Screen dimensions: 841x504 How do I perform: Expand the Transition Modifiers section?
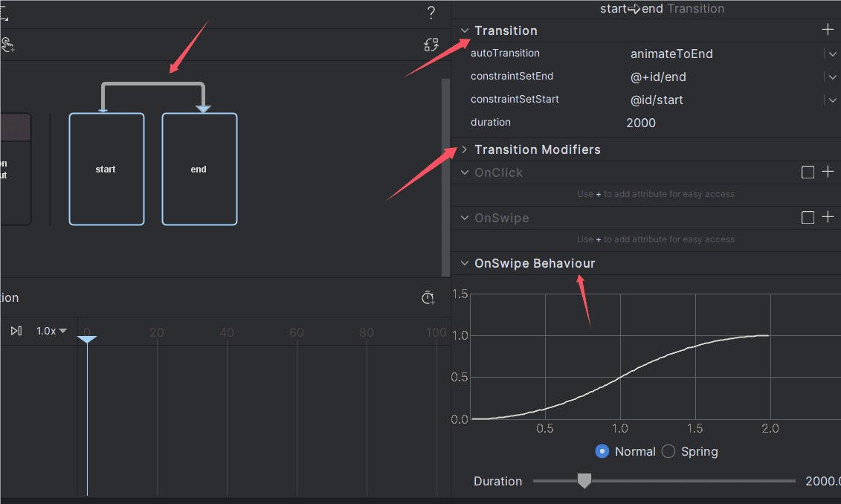point(465,149)
